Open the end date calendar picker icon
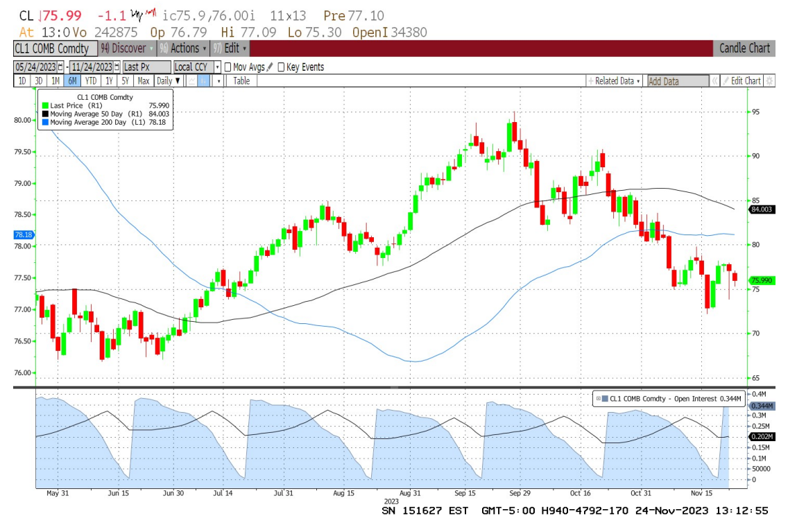Image resolution: width=797 pixels, height=532 pixels. pyautogui.click(x=117, y=67)
